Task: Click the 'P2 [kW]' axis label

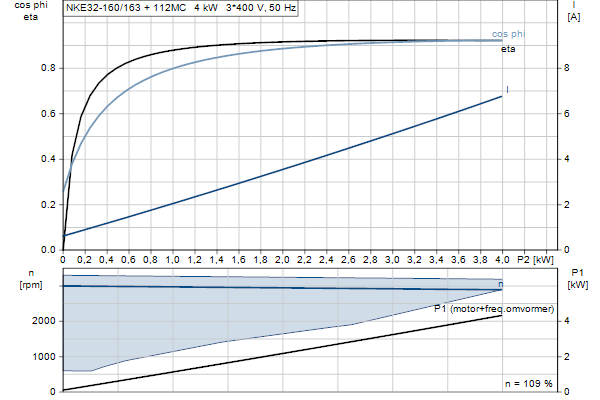Action: tap(535, 260)
